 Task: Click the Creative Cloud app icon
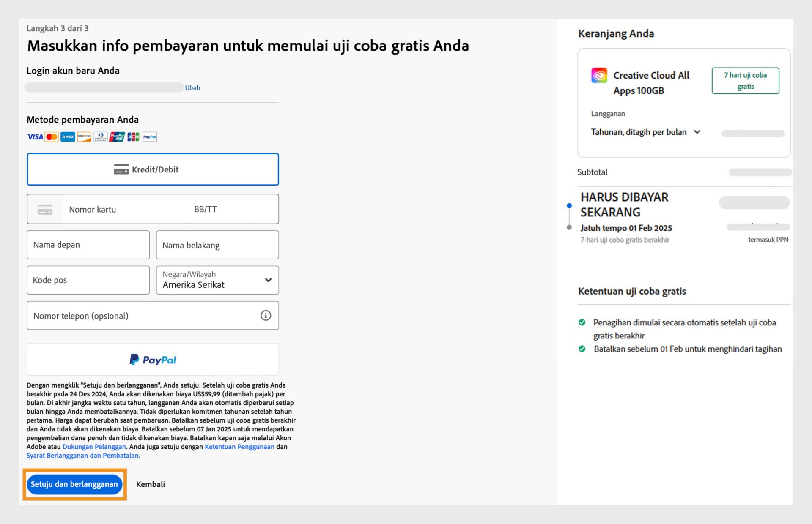tap(599, 76)
